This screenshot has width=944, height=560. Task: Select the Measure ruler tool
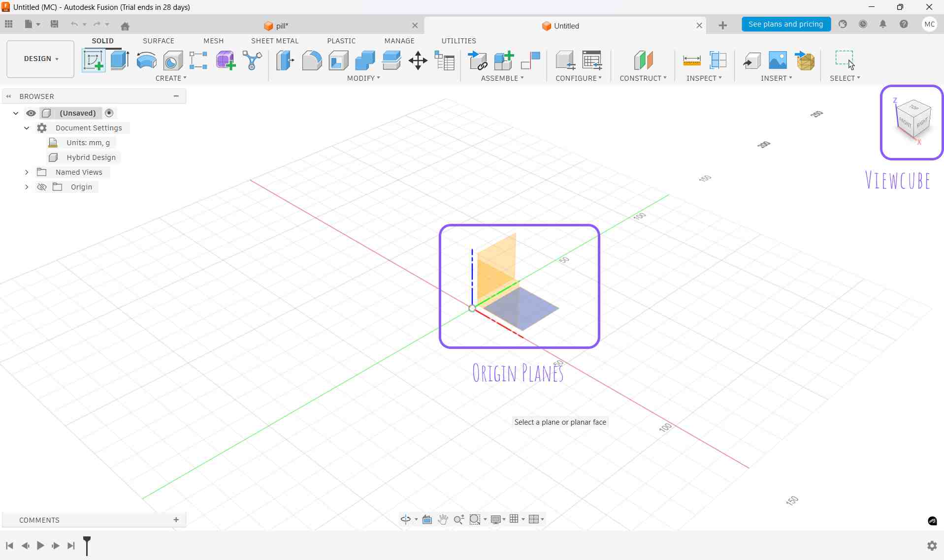point(692,61)
